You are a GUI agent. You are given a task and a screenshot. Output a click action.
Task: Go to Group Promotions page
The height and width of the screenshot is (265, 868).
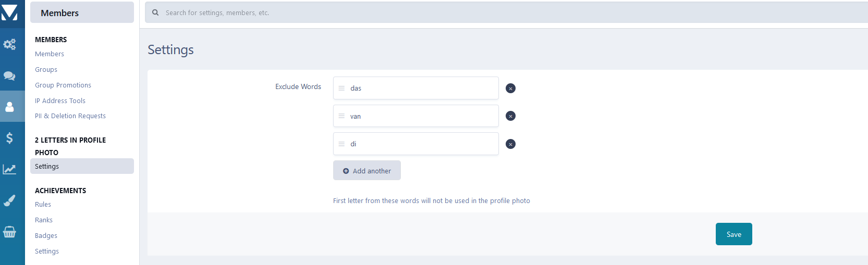coord(63,85)
